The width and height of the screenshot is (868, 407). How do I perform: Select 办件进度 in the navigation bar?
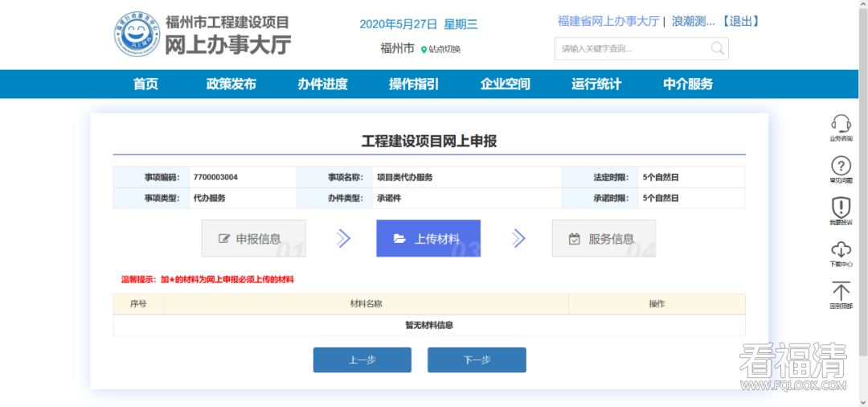322,84
